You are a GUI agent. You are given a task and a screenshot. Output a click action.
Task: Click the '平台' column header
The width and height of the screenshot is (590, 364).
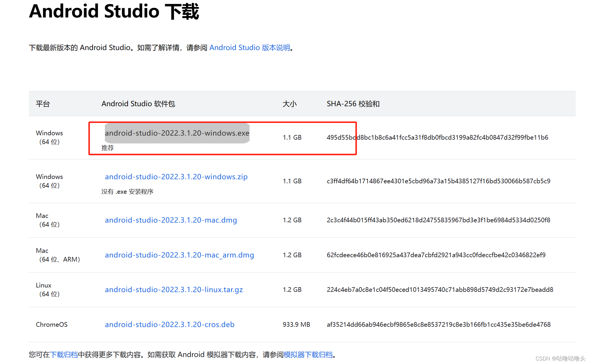coord(43,104)
